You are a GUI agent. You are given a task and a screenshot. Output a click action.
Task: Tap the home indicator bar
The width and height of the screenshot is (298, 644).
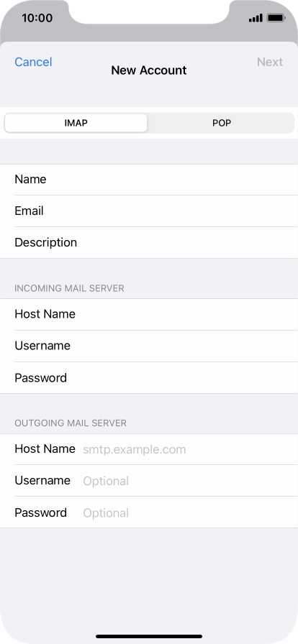point(149,636)
